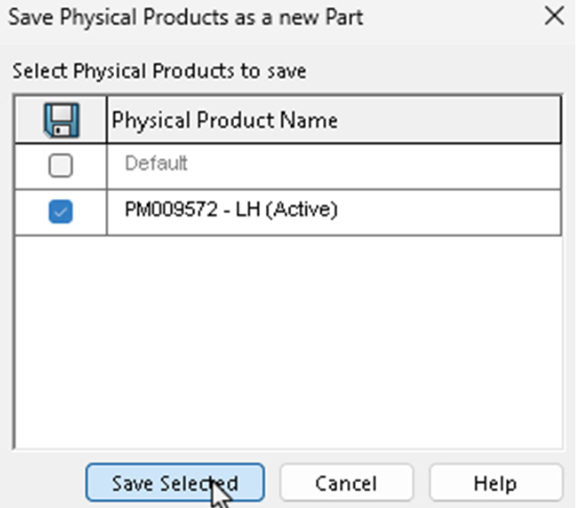Click the greyed-out Default product name

click(156, 163)
